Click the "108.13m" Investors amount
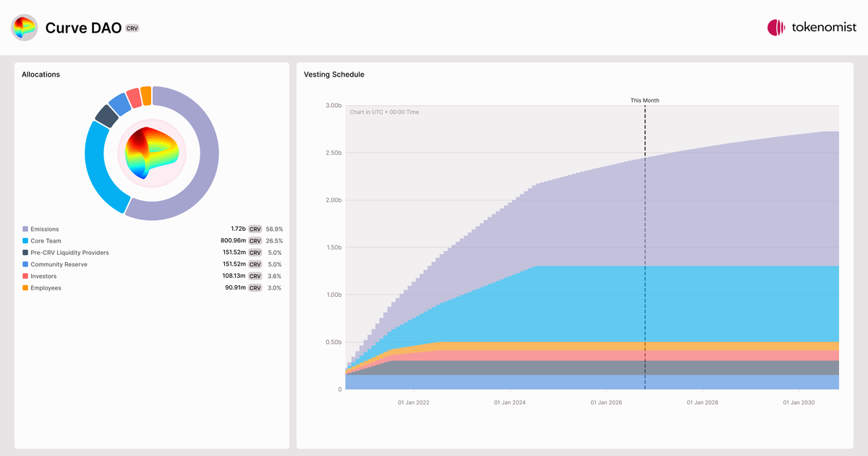868x456 pixels. (x=234, y=276)
